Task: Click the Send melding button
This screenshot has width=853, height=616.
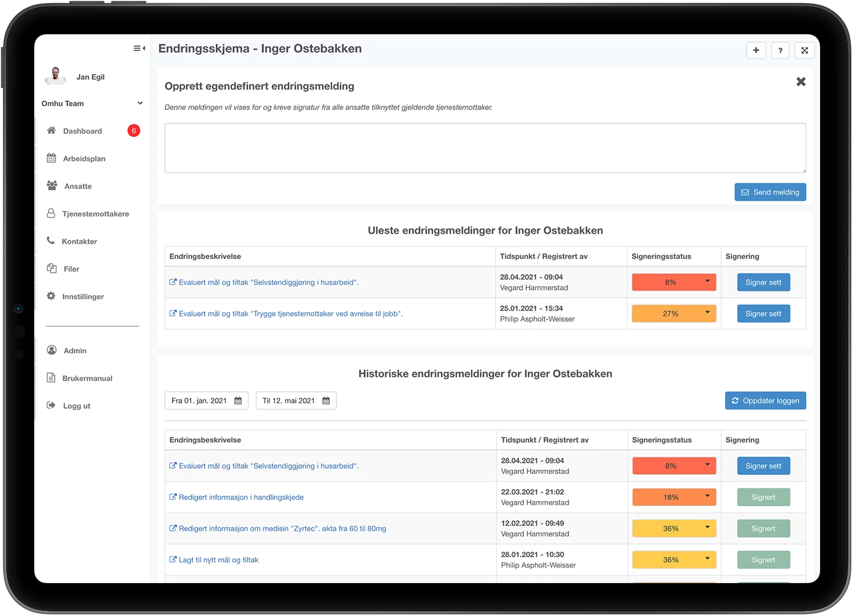Action: coord(770,192)
